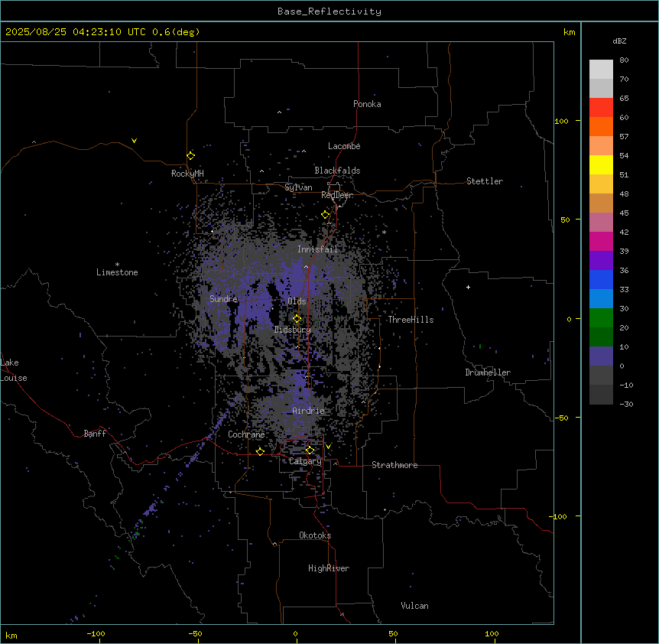Click the Drumheller town label
This screenshot has width=659, height=644.
pos(488,372)
